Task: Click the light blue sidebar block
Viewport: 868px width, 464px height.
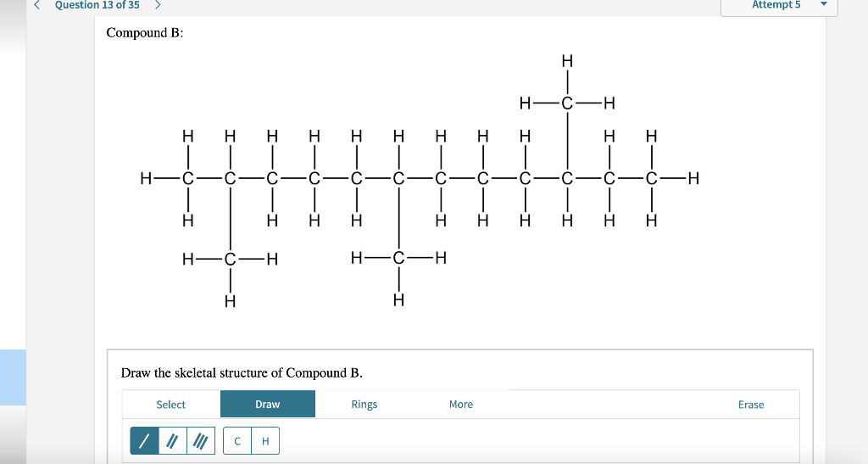Action: [13, 377]
